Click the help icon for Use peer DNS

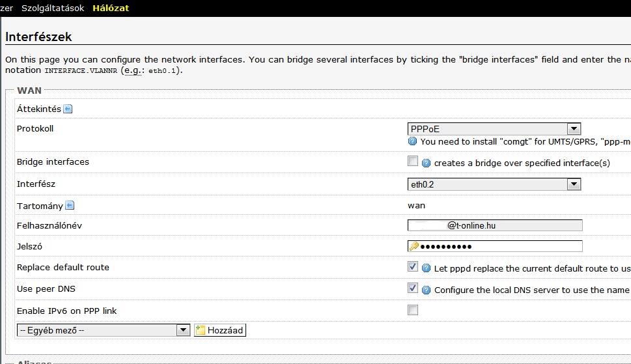427,290
